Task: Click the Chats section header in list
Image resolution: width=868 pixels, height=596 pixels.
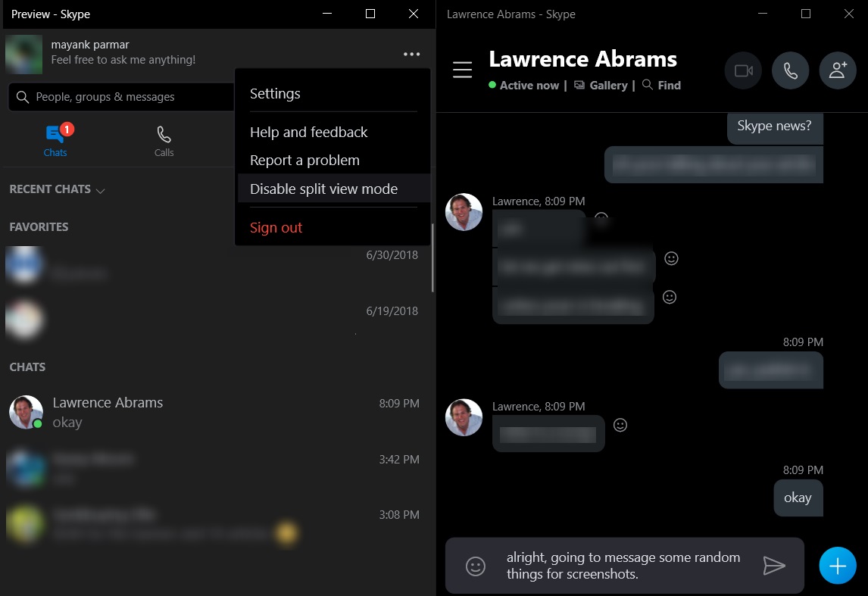Action: [27, 367]
